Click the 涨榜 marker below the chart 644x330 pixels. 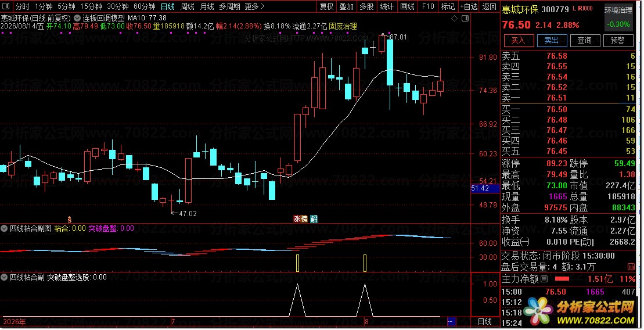click(300, 218)
